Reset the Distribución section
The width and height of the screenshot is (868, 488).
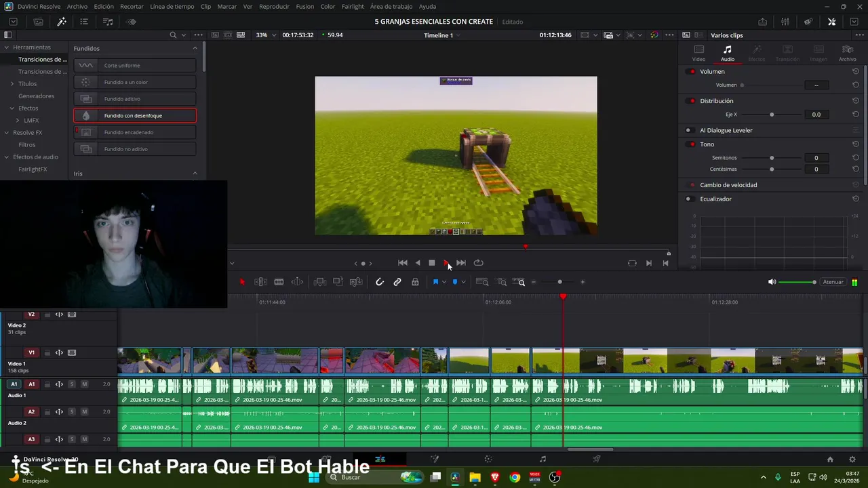click(856, 101)
